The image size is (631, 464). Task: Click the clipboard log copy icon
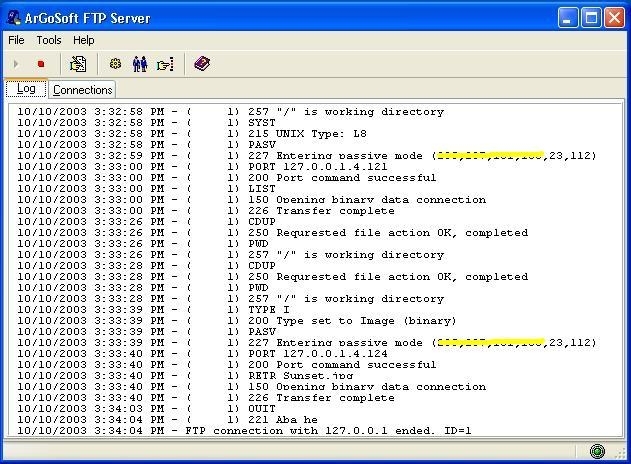[78, 64]
